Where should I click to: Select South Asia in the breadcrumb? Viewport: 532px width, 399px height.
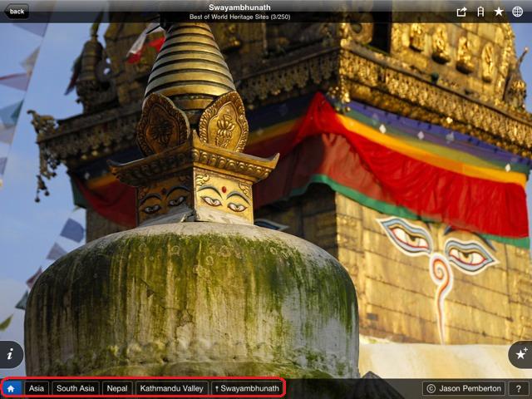coord(76,388)
